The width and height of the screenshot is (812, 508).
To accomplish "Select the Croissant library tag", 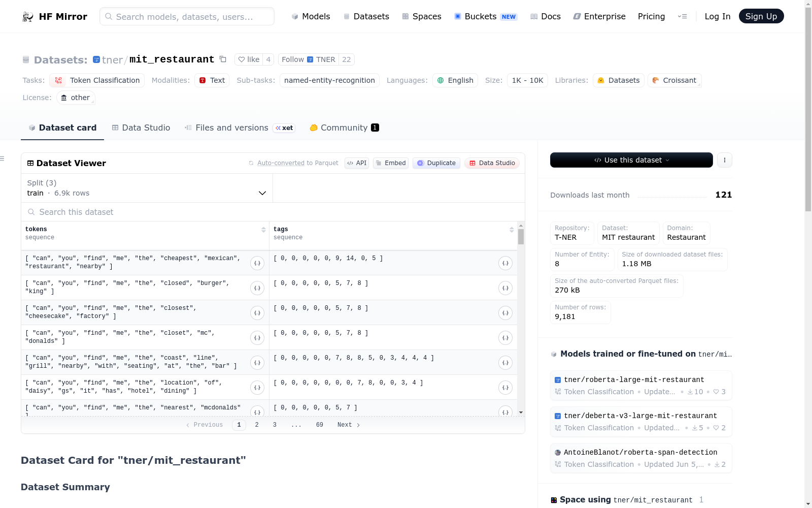I will coord(674,80).
